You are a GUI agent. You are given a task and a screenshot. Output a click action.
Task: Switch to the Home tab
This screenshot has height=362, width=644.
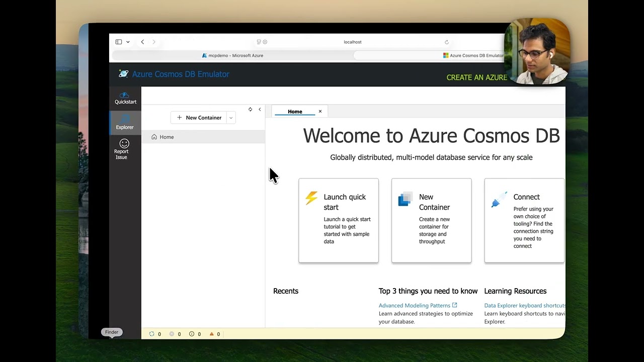295,112
